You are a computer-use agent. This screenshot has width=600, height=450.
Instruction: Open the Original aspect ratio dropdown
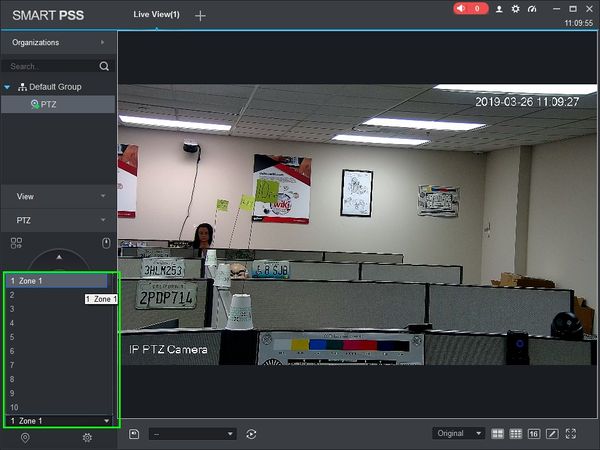pos(458,434)
